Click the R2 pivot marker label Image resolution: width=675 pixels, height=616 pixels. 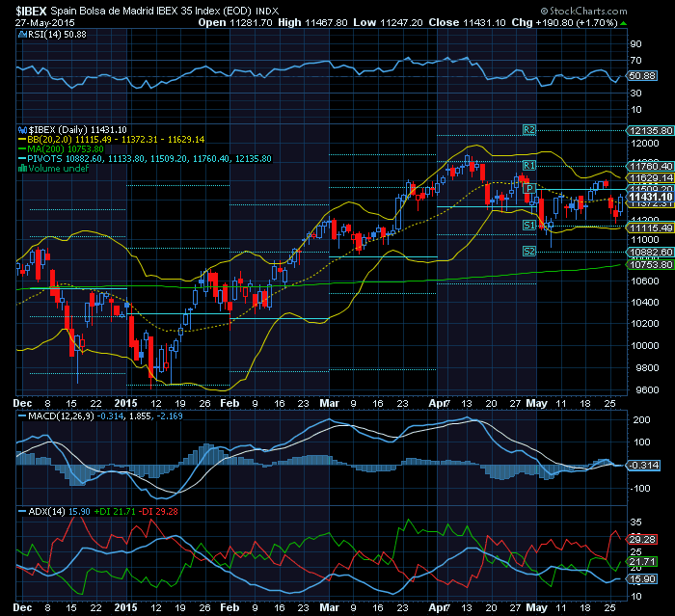(529, 129)
